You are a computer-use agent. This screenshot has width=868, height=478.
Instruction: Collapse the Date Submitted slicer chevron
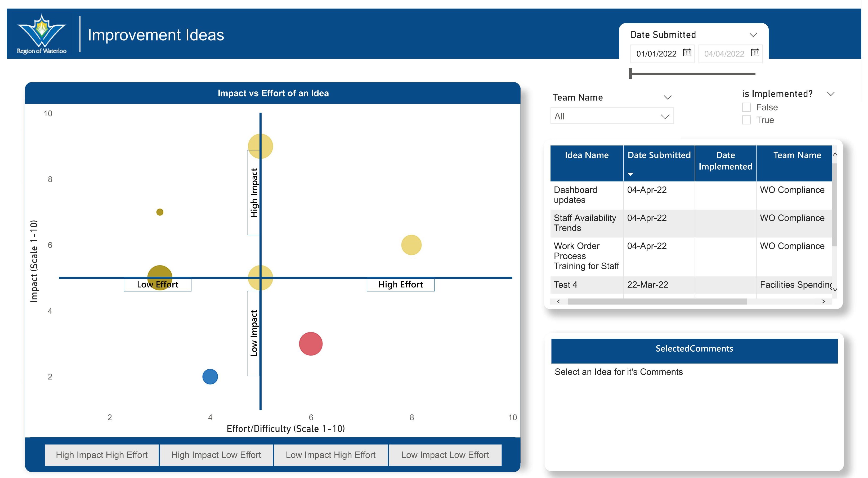753,35
